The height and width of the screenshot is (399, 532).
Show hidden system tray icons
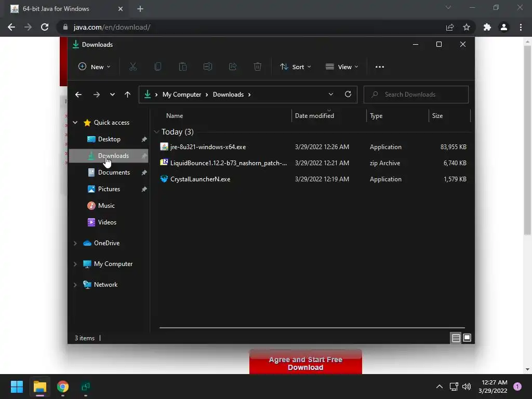click(x=440, y=387)
